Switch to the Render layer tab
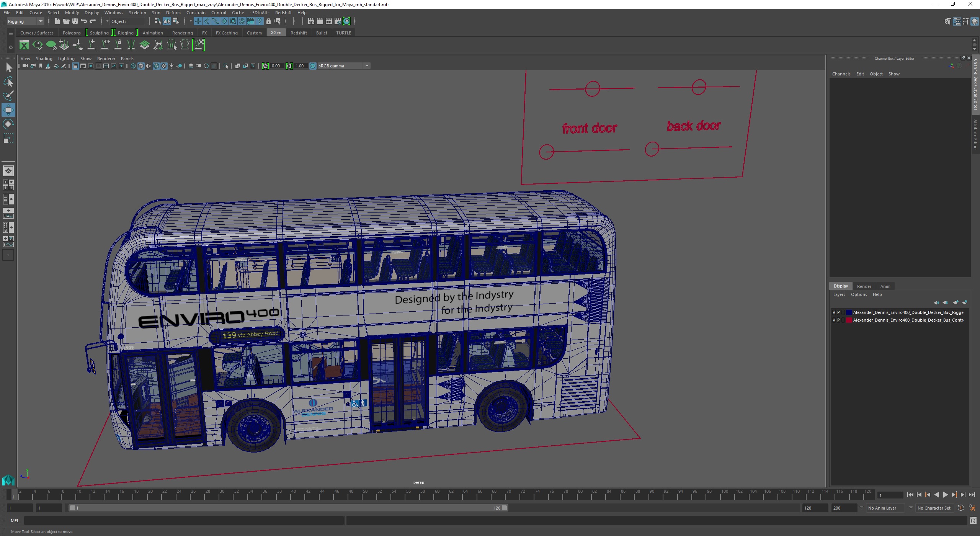This screenshot has width=980, height=536. (864, 286)
